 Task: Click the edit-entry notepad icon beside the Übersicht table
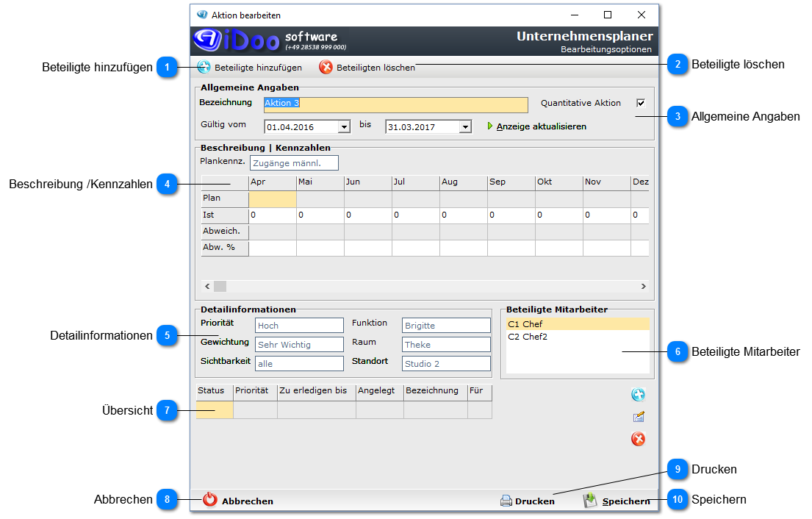coord(639,416)
